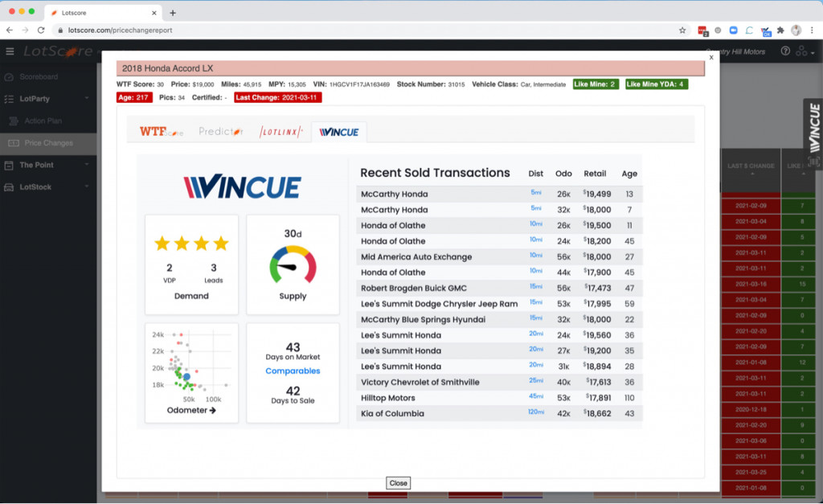Click the LotStock car icon
Image resolution: width=823 pixels, height=504 pixels.
8,187
